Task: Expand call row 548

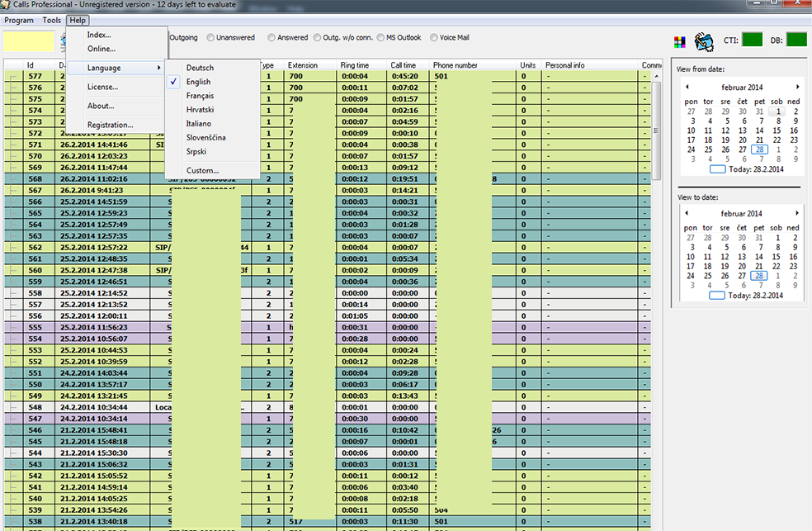Action: (13, 407)
